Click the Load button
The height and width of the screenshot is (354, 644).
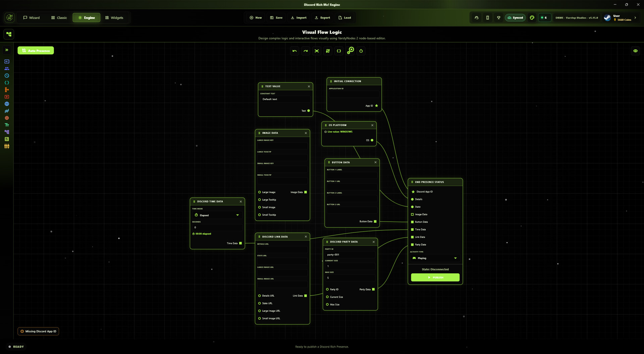tap(344, 18)
